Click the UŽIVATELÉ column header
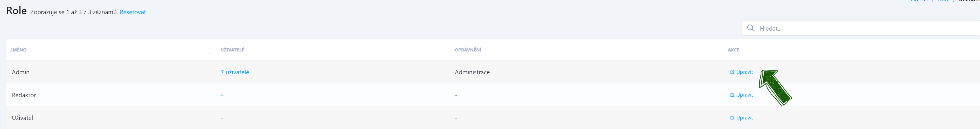The image size is (980, 129). tap(232, 50)
